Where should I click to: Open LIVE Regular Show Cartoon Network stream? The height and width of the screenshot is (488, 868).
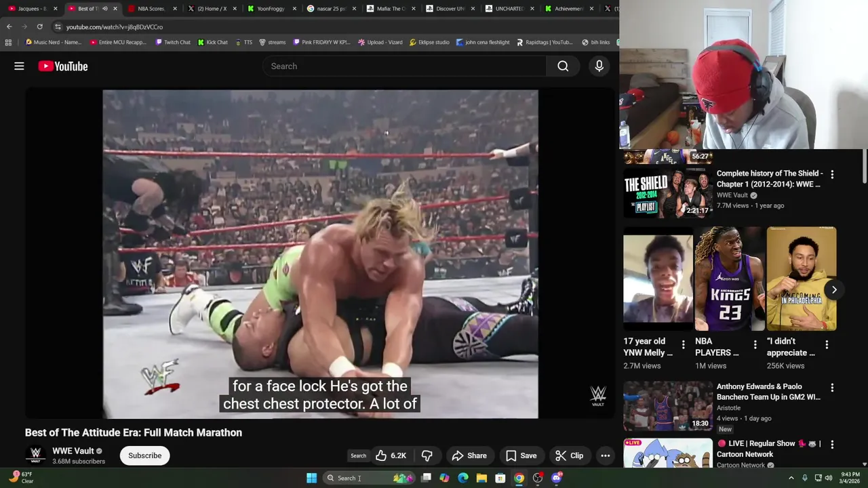(667, 453)
